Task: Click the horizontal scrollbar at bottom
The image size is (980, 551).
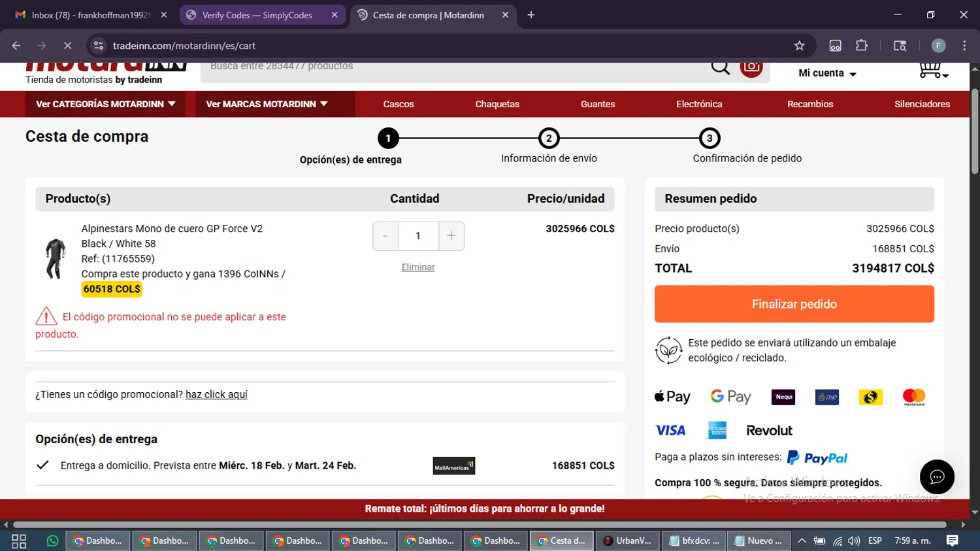Action: 480,524
